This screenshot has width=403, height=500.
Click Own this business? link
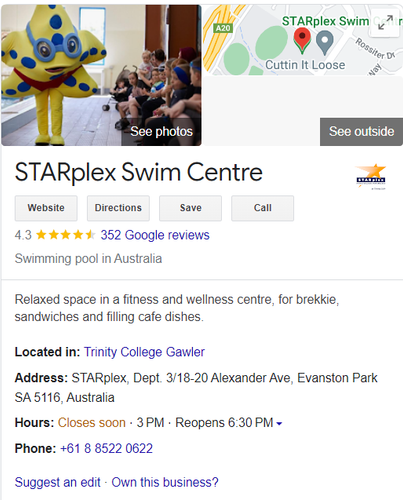(165, 482)
